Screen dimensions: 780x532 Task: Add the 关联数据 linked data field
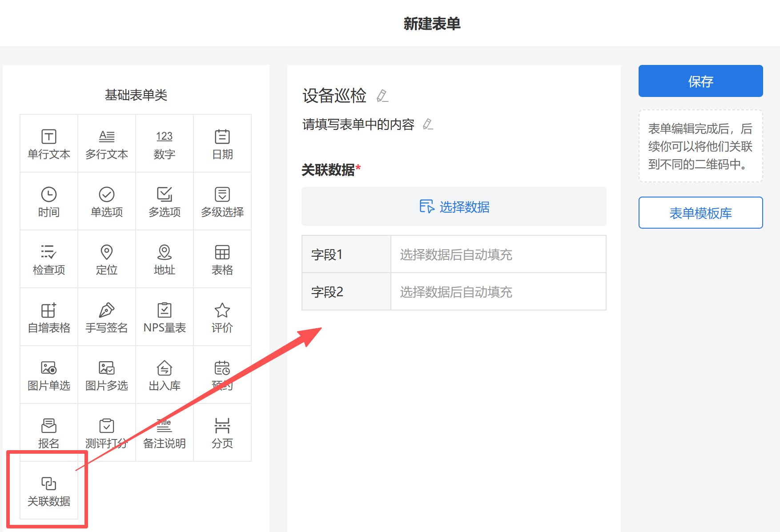tap(49, 490)
